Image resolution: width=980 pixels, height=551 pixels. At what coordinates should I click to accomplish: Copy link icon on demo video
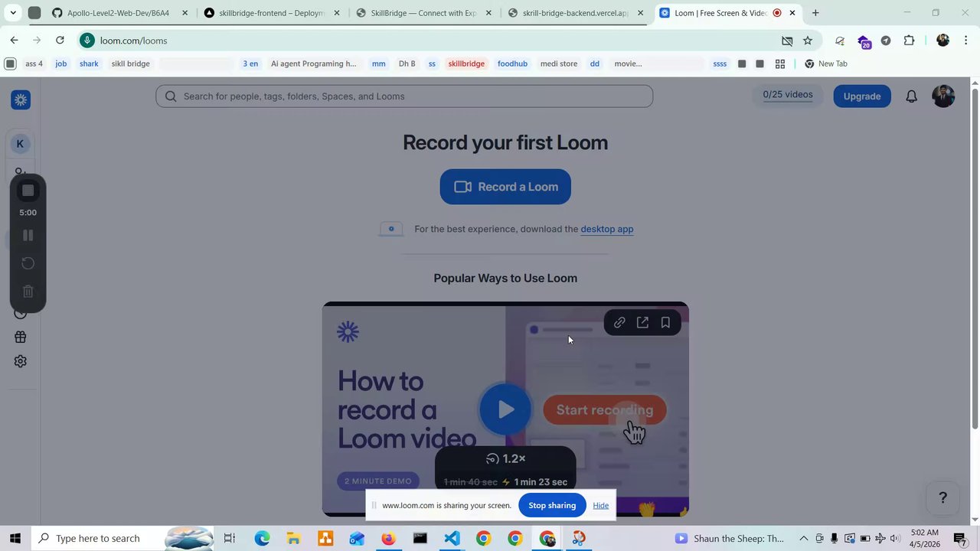(x=619, y=323)
